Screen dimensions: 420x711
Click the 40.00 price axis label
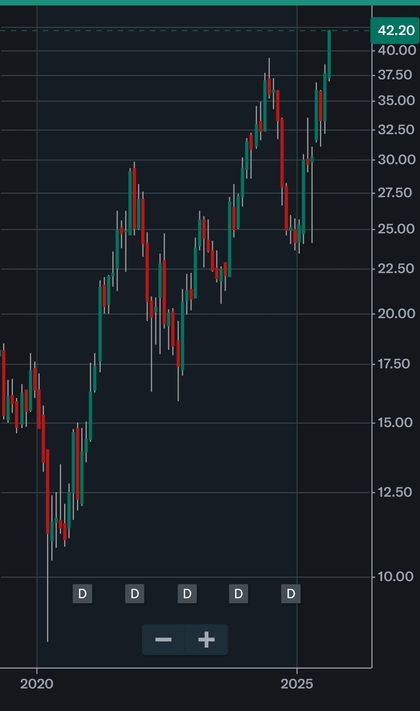point(397,50)
